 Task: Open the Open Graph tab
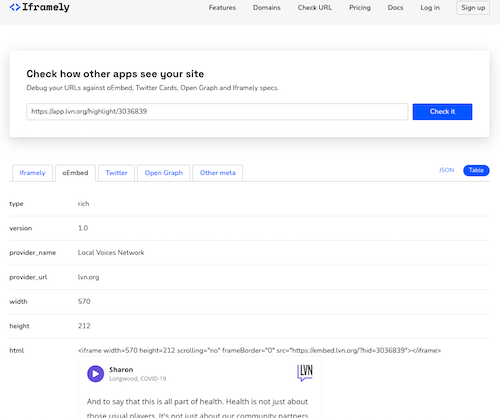point(164,173)
